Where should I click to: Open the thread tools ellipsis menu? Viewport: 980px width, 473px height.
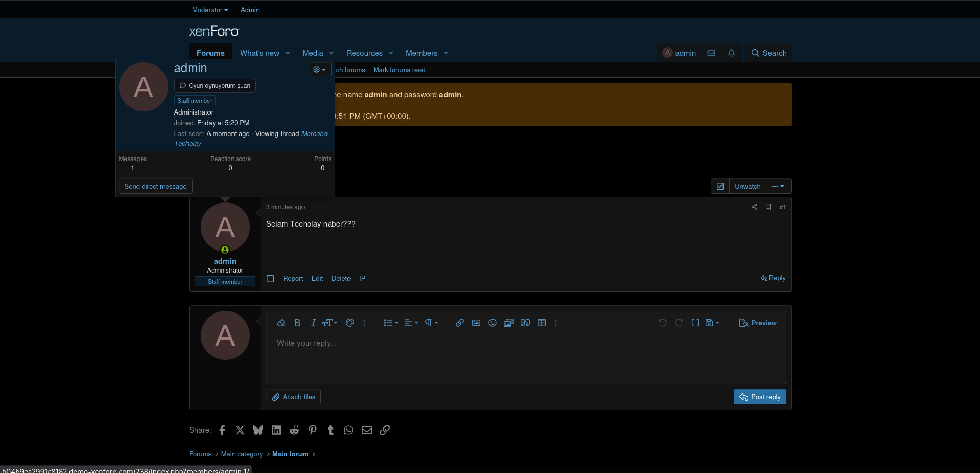coord(778,186)
